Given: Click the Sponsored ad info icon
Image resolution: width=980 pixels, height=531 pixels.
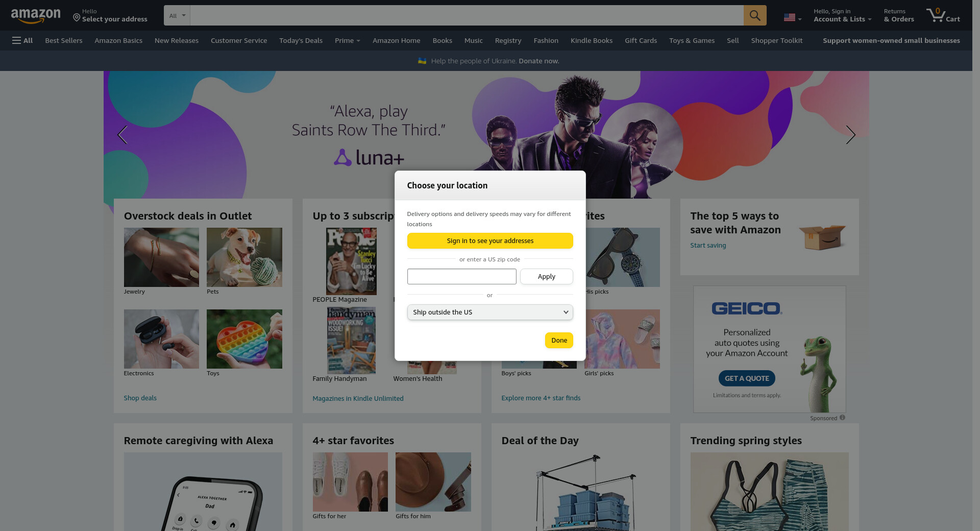Looking at the screenshot, I should [x=842, y=418].
